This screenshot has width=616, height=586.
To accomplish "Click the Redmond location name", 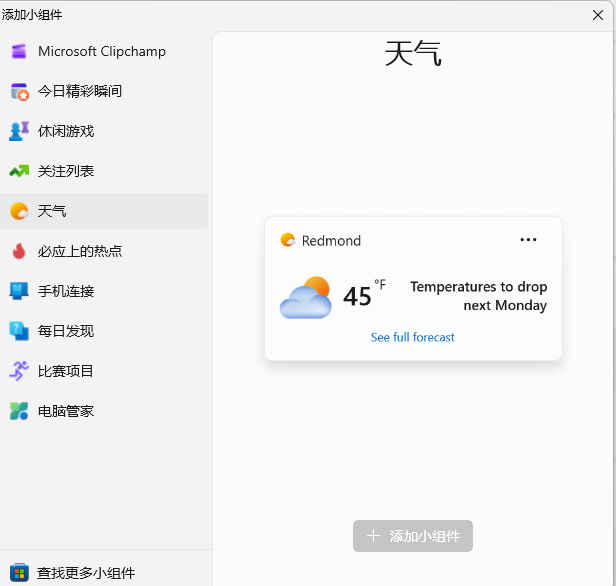I will pyautogui.click(x=331, y=241).
